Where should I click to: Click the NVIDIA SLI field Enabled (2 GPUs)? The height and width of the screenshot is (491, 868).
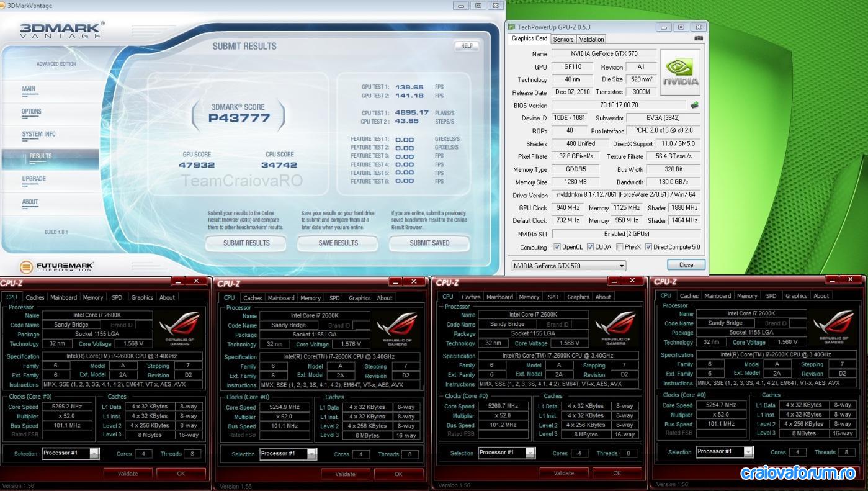[x=627, y=234]
